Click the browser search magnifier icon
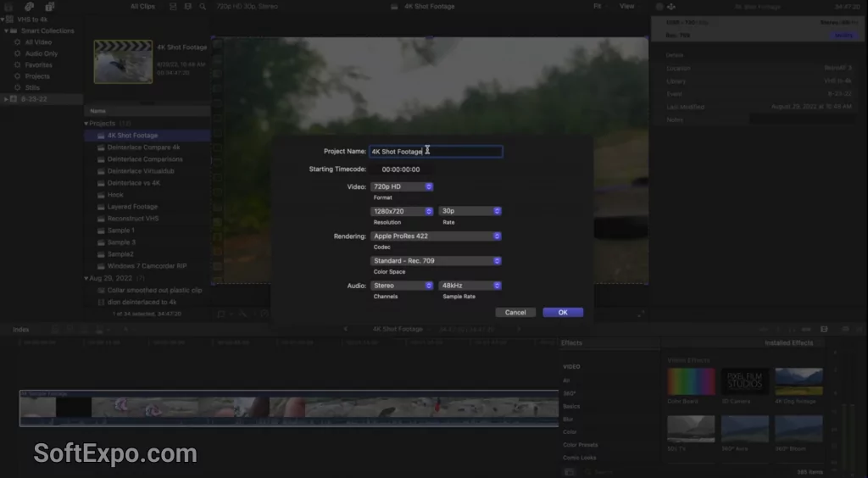Viewport: 868px width, 478px height. point(203,7)
